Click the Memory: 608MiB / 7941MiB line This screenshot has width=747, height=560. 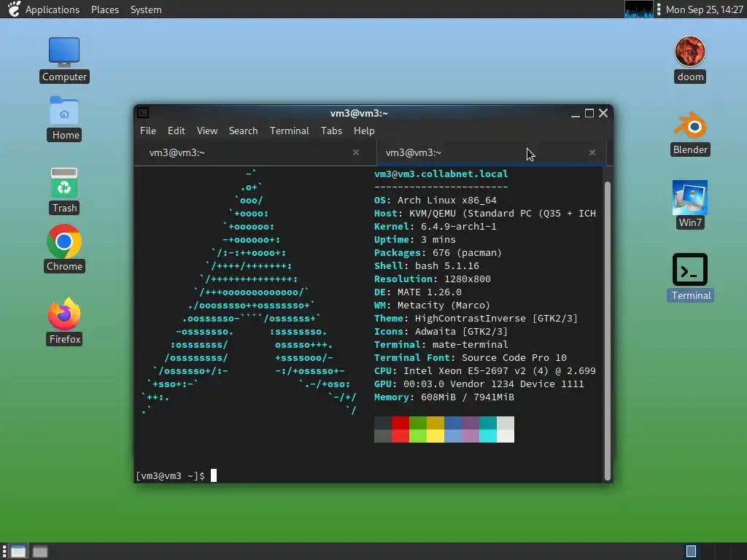point(444,397)
